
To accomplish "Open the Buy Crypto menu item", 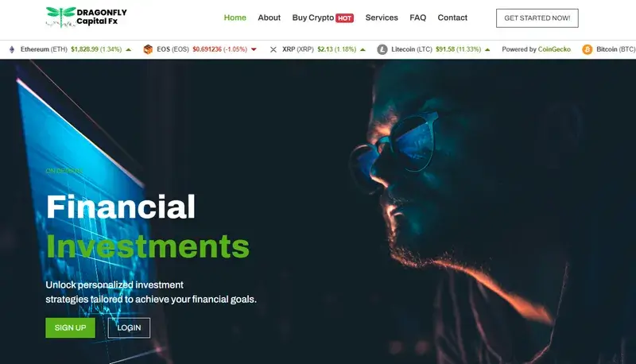I will [x=312, y=17].
